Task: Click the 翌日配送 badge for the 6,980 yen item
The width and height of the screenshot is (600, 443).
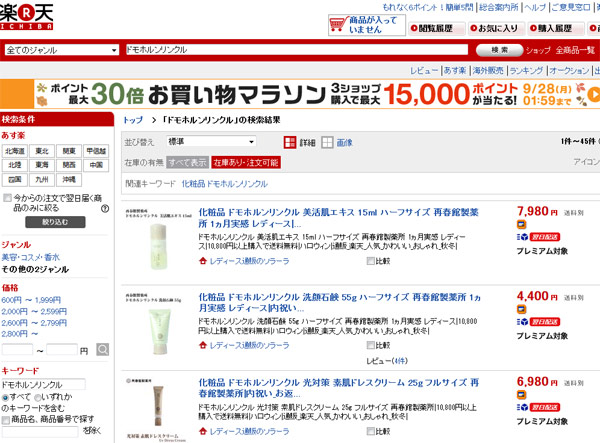Action: (545, 407)
